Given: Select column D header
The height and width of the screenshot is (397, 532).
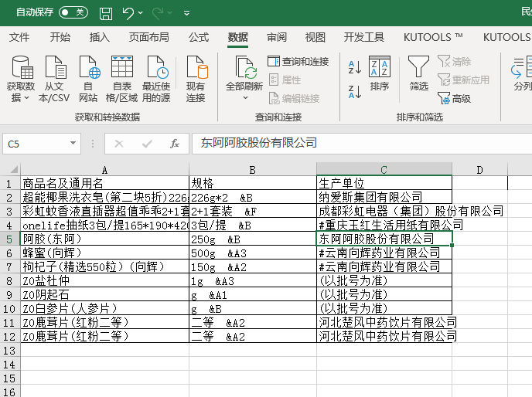Looking at the screenshot, I should tap(479, 169).
